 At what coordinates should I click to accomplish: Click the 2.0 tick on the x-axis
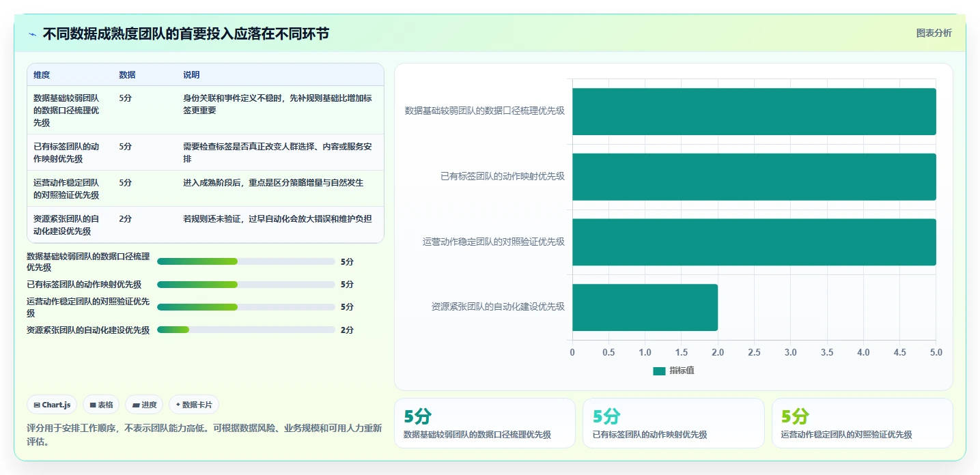coord(718,353)
